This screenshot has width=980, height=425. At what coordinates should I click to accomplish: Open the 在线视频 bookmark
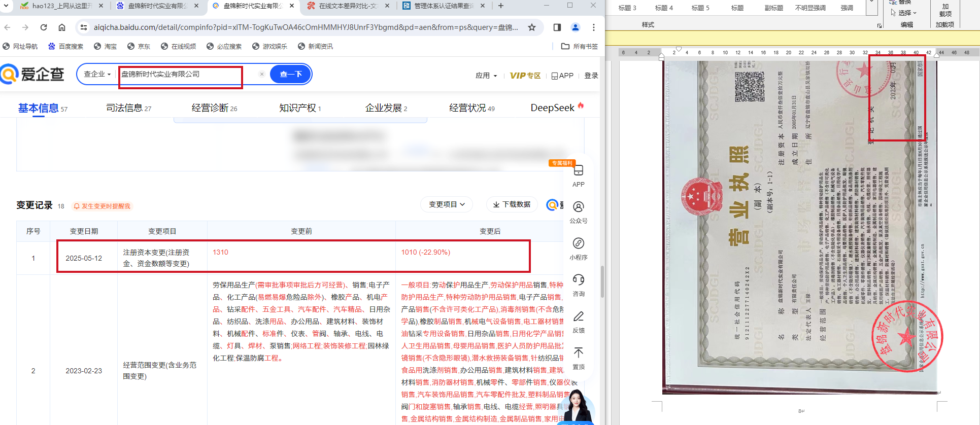click(178, 46)
